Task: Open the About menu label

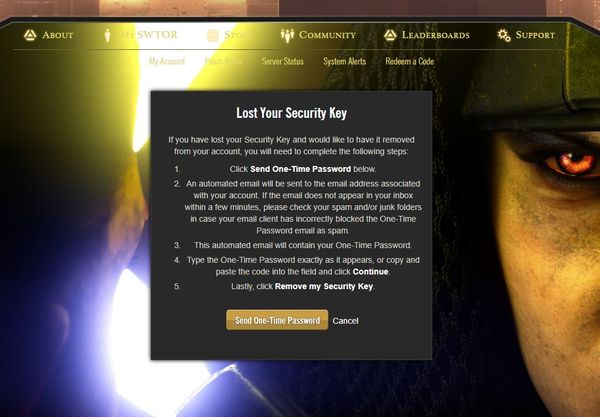Action: [58, 35]
